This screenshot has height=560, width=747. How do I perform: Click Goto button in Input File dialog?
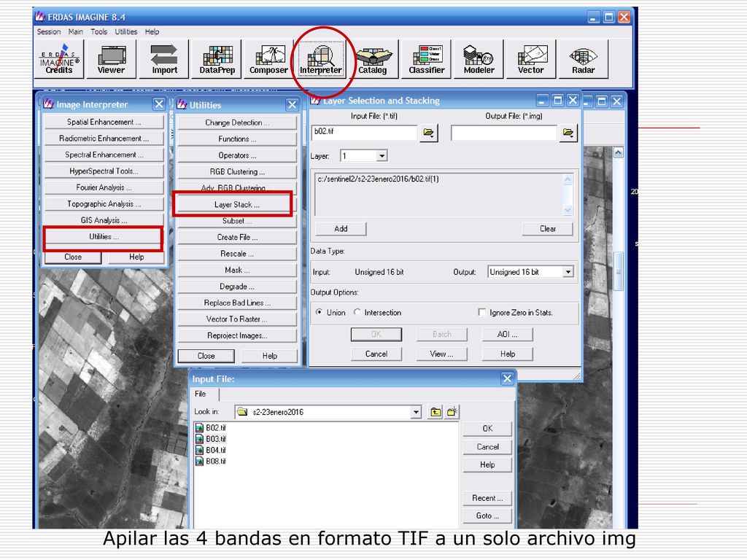click(487, 516)
